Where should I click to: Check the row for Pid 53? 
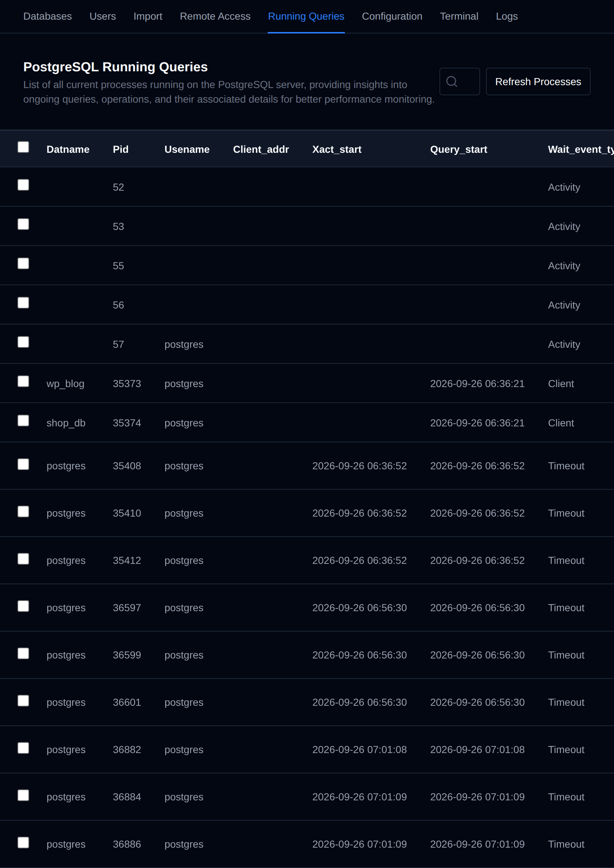point(23,224)
